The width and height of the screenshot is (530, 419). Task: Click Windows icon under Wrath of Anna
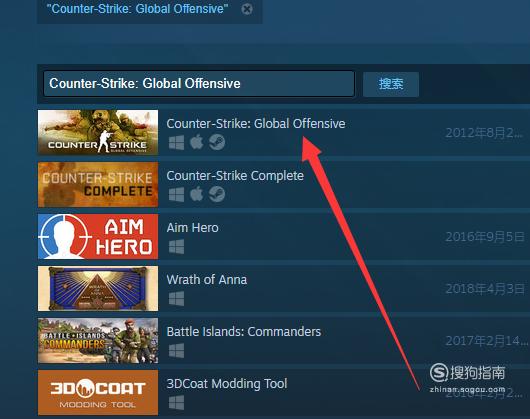(176, 298)
